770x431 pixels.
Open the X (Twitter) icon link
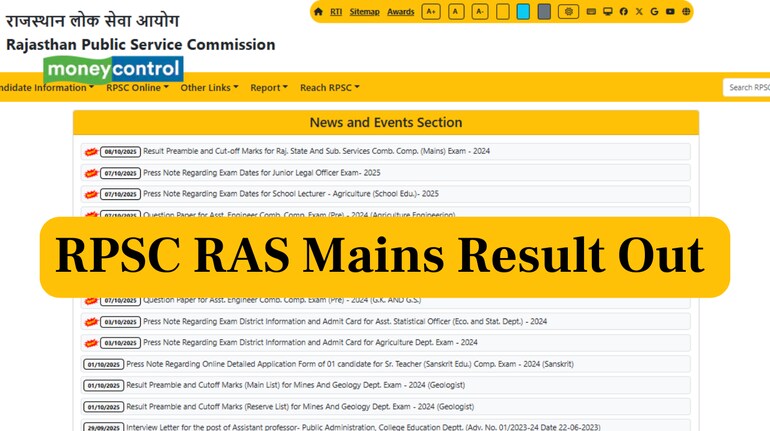[x=639, y=12]
